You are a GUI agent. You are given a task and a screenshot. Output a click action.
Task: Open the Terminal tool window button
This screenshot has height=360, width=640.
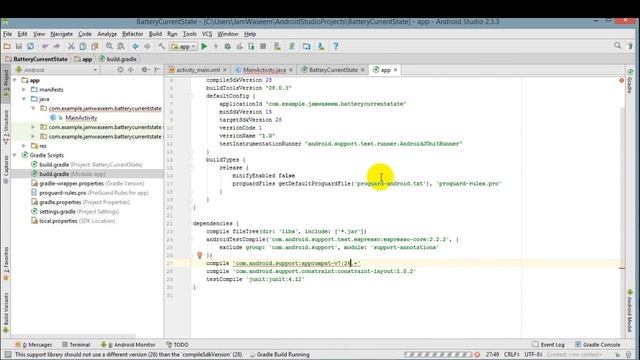(76, 345)
